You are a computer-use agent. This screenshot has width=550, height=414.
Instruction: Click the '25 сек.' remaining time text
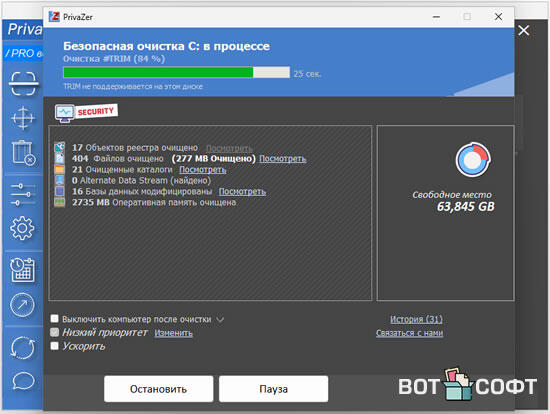(x=307, y=74)
